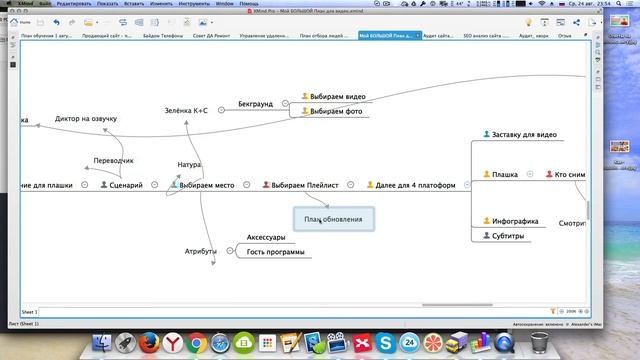Save the mind map with the disk icon
Image resolution: width=640 pixels, height=360 pixels.
(40, 22)
